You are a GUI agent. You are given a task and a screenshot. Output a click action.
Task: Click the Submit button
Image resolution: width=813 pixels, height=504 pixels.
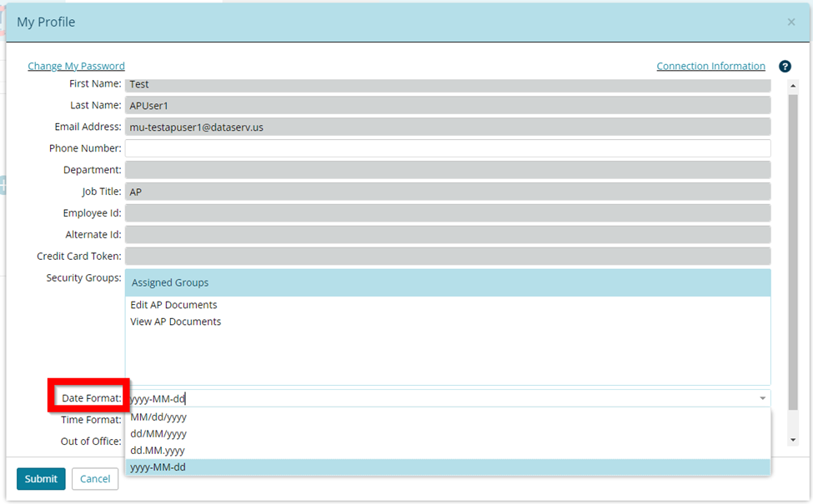[x=41, y=479]
